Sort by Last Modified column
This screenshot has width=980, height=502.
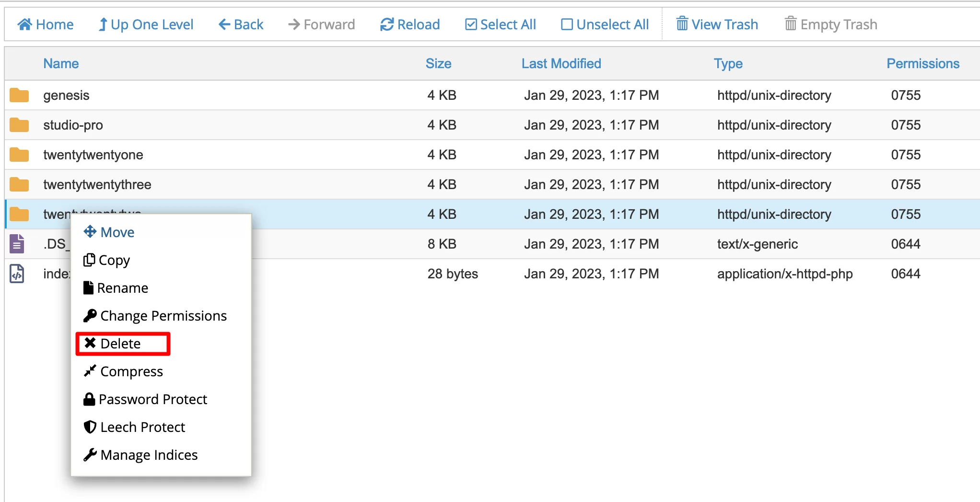pos(561,63)
